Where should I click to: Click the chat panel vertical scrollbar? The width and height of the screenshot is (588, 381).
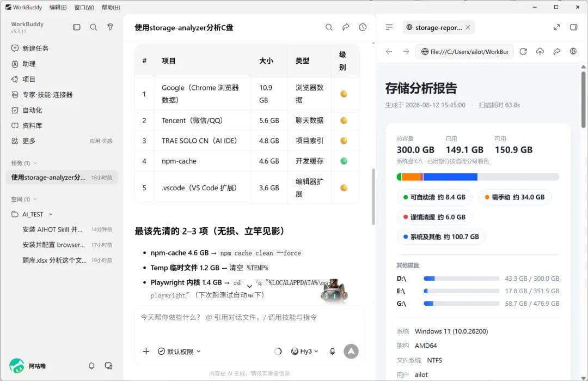[x=373, y=196]
